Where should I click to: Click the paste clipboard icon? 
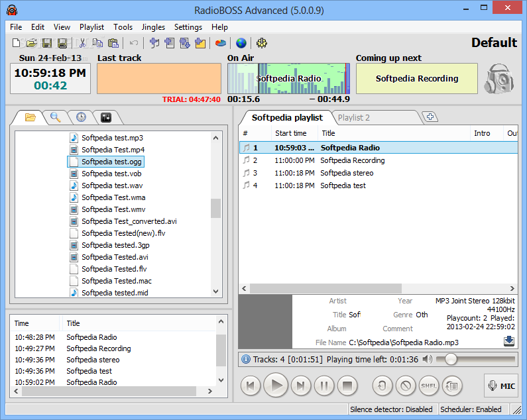pyautogui.click(x=113, y=43)
